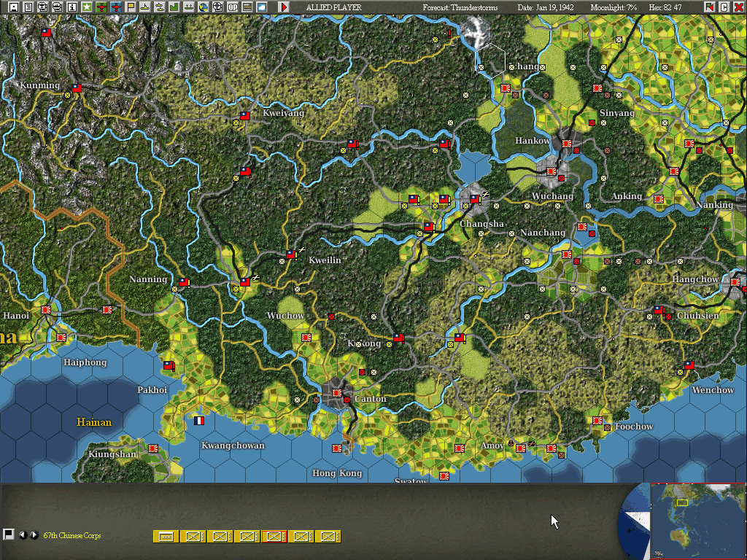
Task: Click the green factory industry icon
Action: (174, 7)
